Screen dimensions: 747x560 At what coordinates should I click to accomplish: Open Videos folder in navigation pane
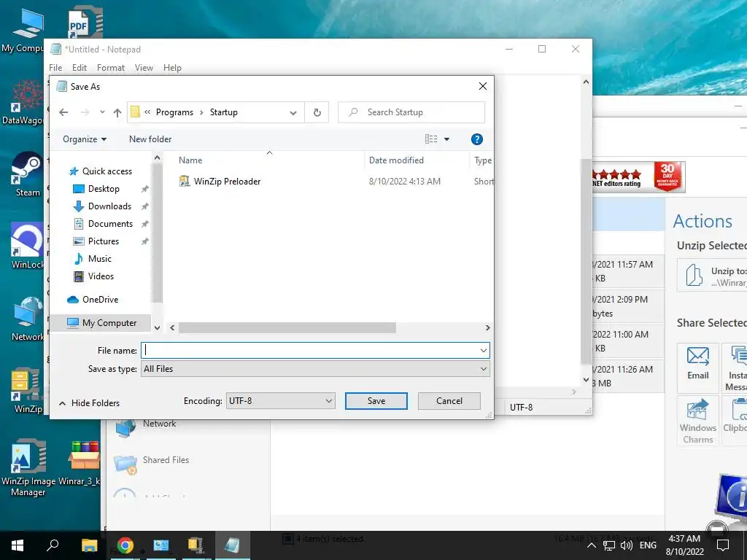tap(101, 276)
